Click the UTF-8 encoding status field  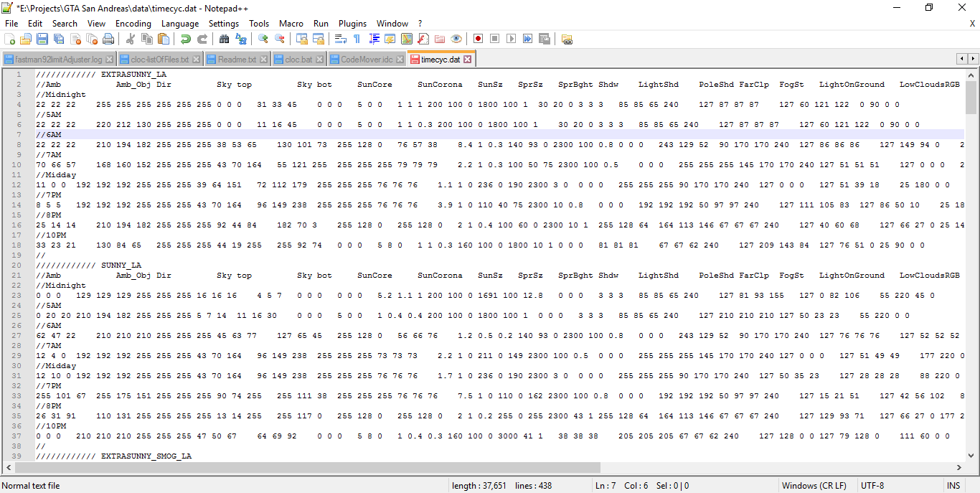[x=872, y=486]
